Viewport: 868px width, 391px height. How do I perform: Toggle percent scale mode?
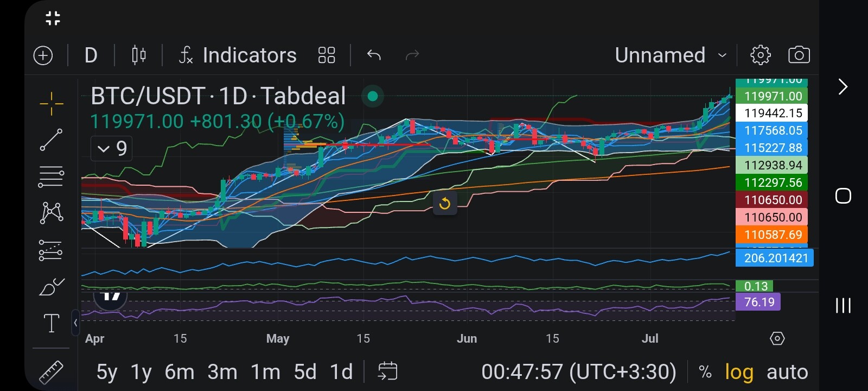(x=705, y=373)
